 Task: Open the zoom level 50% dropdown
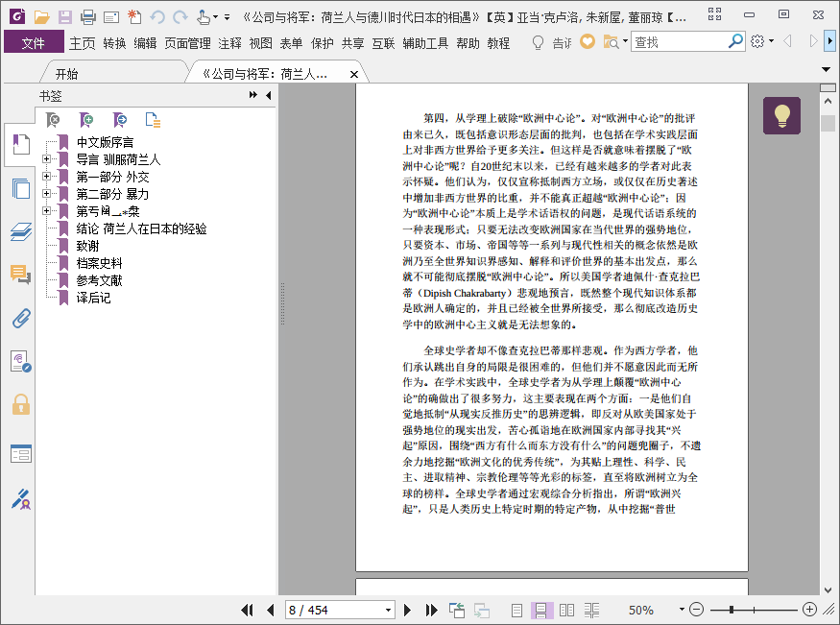682,610
